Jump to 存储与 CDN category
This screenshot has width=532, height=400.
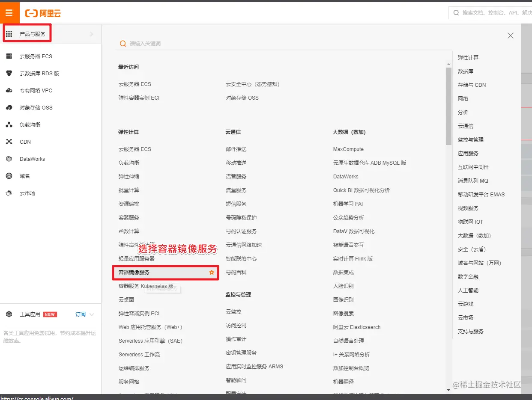[x=472, y=85]
